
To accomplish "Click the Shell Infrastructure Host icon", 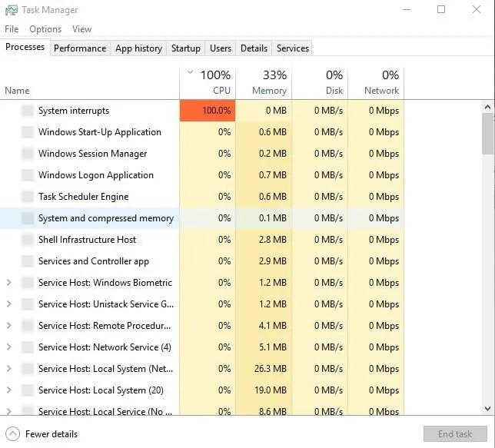I will tap(28, 240).
